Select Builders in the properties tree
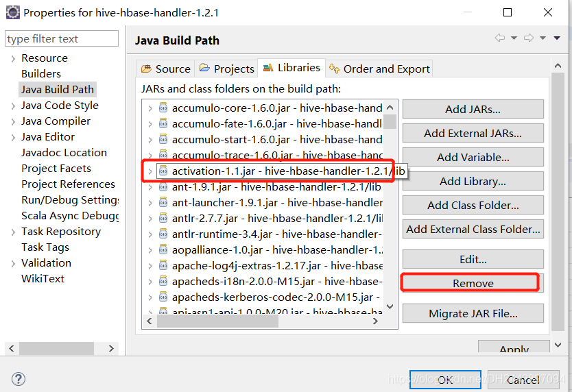 (41, 73)
